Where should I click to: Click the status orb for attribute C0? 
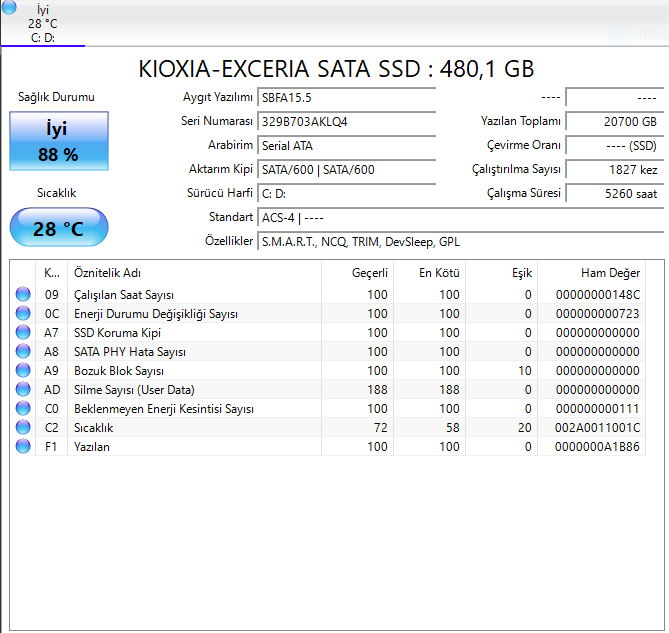click(x=23, y=408)
